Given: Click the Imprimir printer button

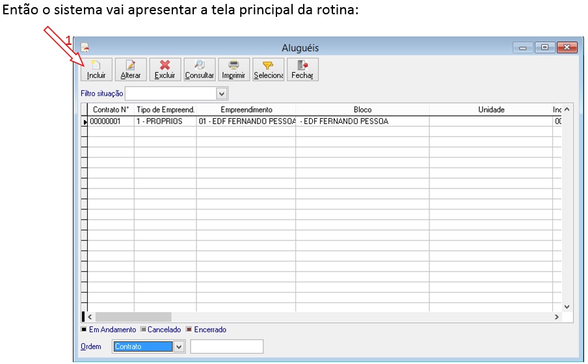Looking at the screenshot, I should (234, 70).
